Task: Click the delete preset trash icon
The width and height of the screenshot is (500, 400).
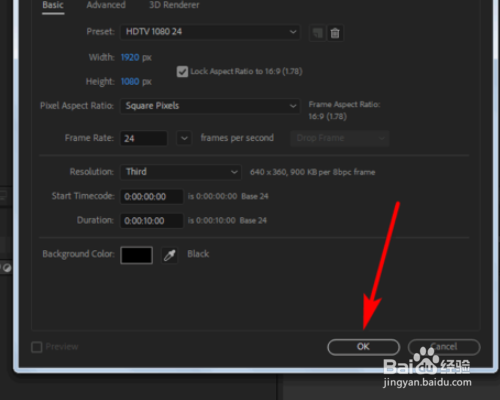Action: click(335, 33)
